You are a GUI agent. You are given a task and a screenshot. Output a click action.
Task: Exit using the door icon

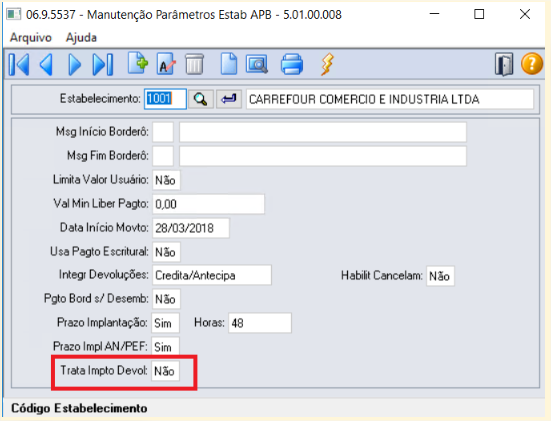(504, 64)
